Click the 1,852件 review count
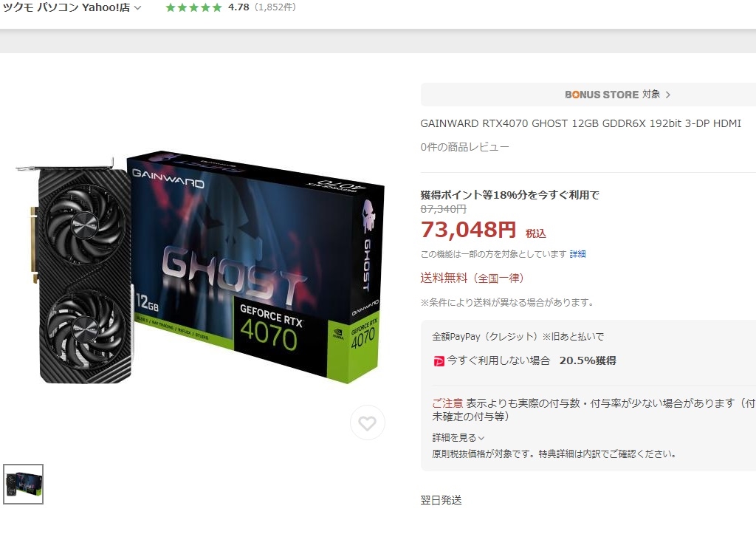Screen dimensions: 756x537 point(275,7)
